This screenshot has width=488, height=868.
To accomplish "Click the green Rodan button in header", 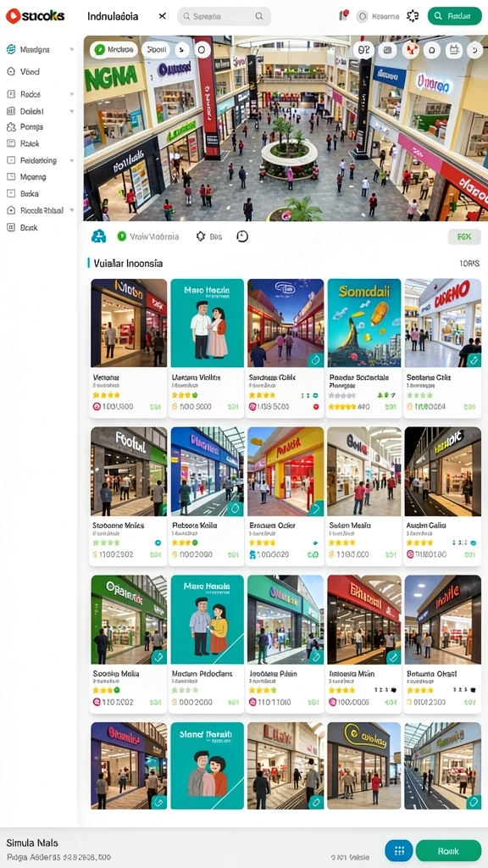I will 454,16.
